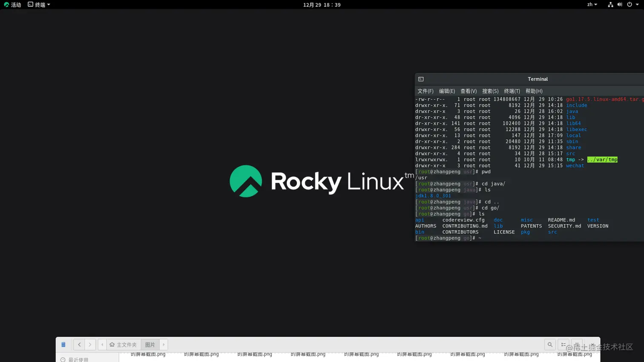Click the file manager back arrow
Screen dimensions: 644x362
pyautogui.click(x=79, y=345)
